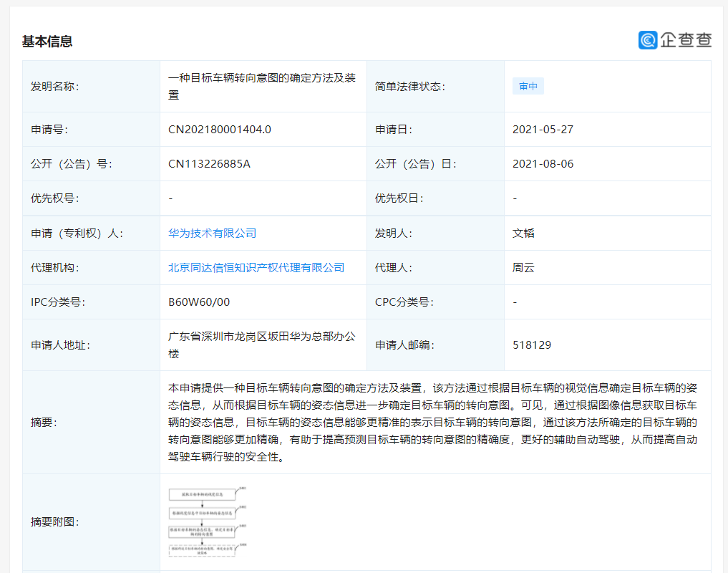This screenshot has width=728, height=573.
Task: Click the application number CN202180001404.0
Action: click(222, 129)
